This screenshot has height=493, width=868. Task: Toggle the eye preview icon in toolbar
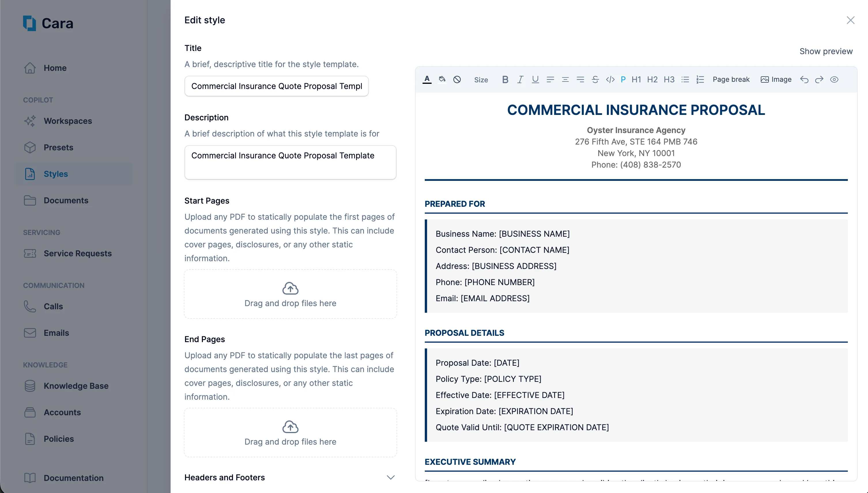coord(834,79)
